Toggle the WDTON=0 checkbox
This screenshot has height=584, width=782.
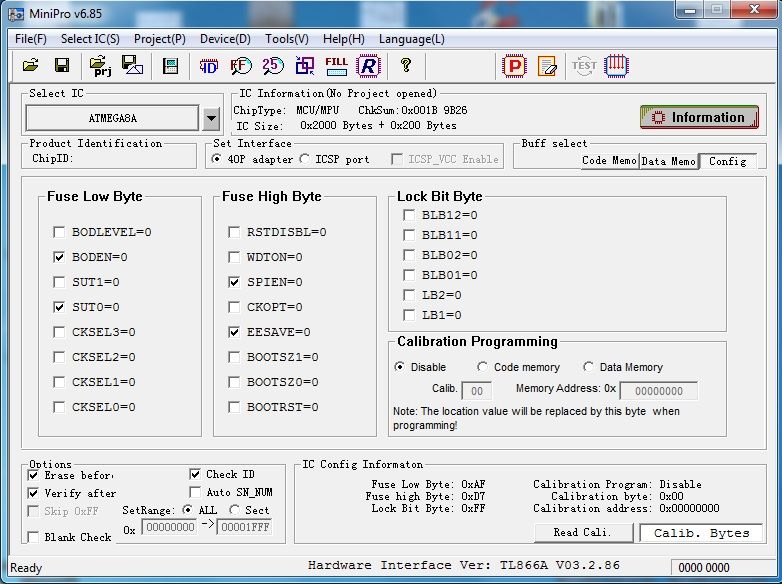coord(234,257)
